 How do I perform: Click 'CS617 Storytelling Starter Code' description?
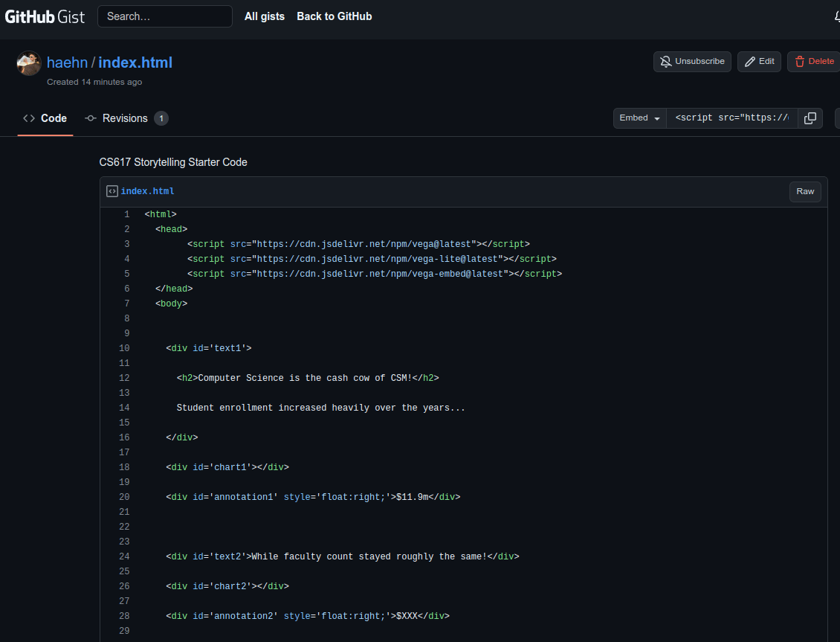tap(173, 162)
